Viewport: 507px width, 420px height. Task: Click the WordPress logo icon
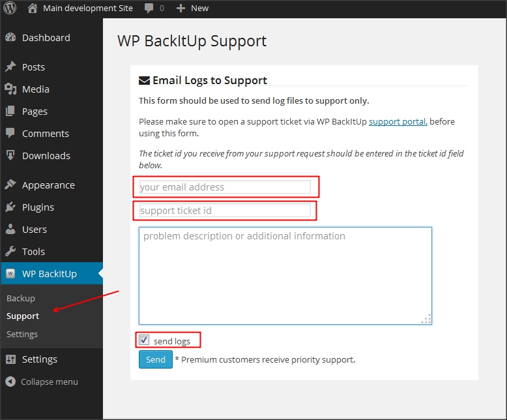pyautogui.click(x=10, y=8)
